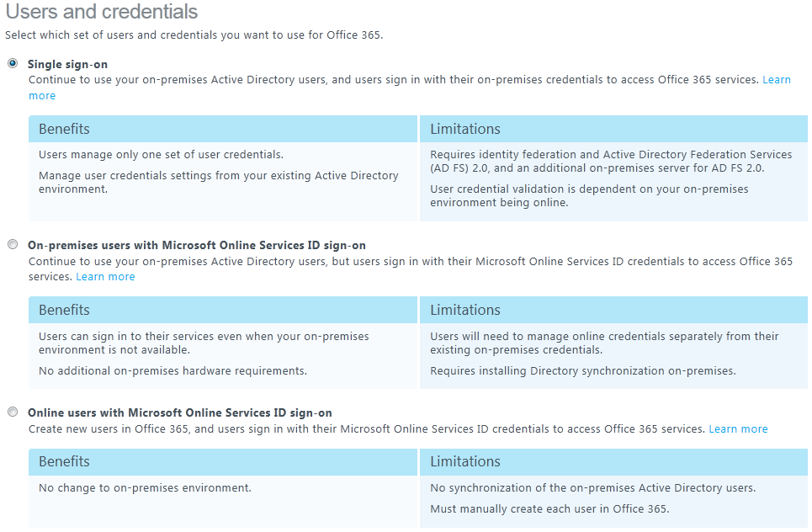The image size is (812, 532).
Task: Click On-premises users with Microsoft Online Services label
Action: click(196, 246)
